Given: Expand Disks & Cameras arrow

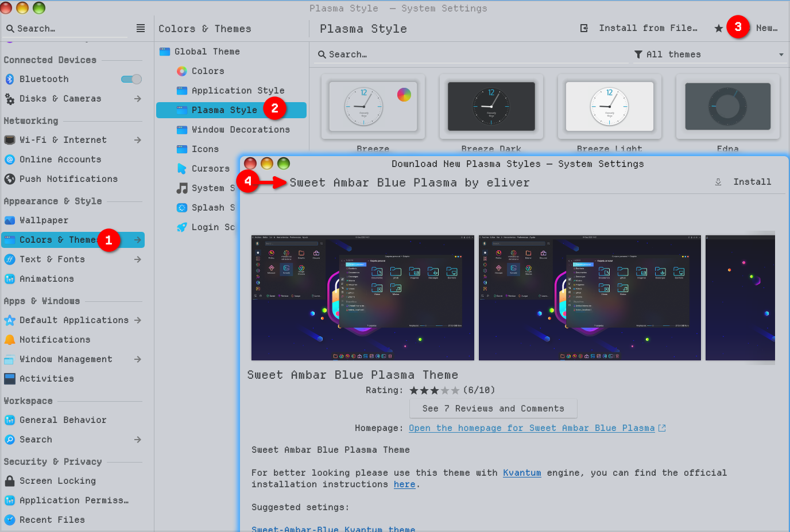Looking at the screenshot, I should point(138,99).
